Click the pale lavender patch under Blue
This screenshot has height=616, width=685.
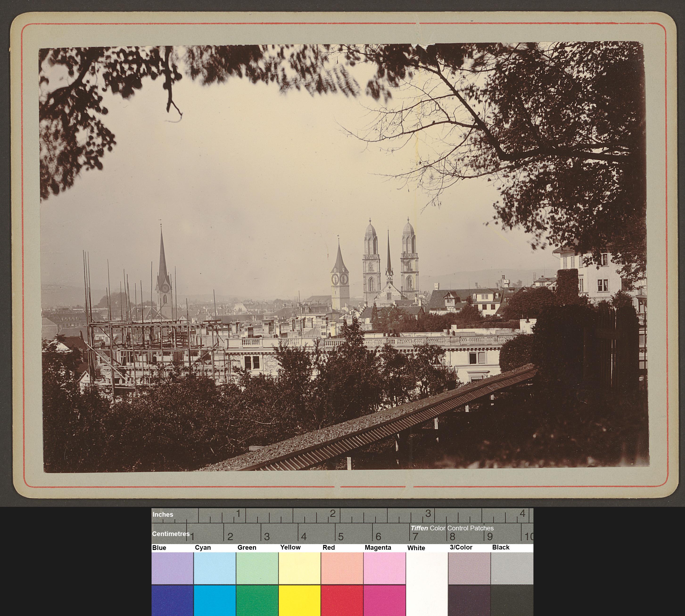[173, 569]
